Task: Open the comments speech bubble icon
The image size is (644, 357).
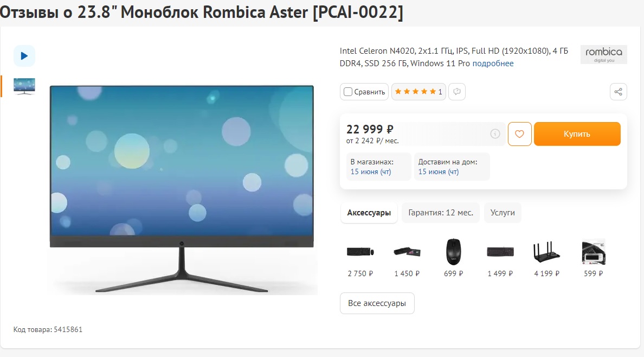Action: click(457, 92)
